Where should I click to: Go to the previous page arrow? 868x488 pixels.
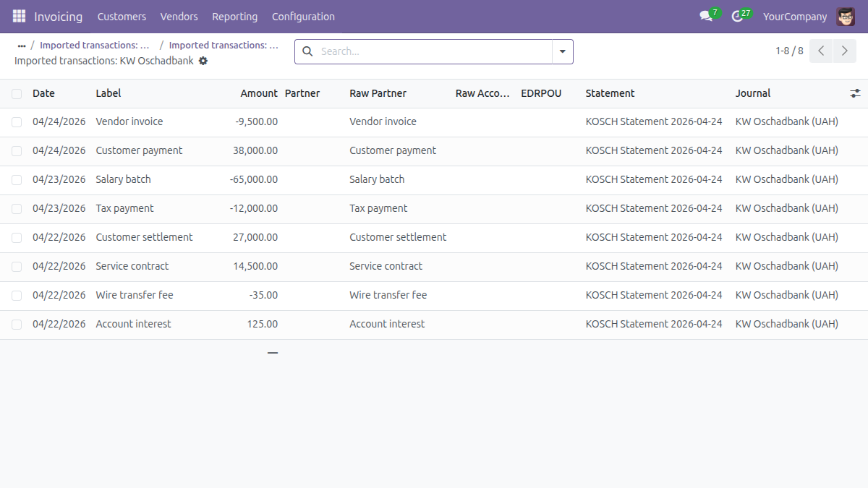(x=821, y=51)
